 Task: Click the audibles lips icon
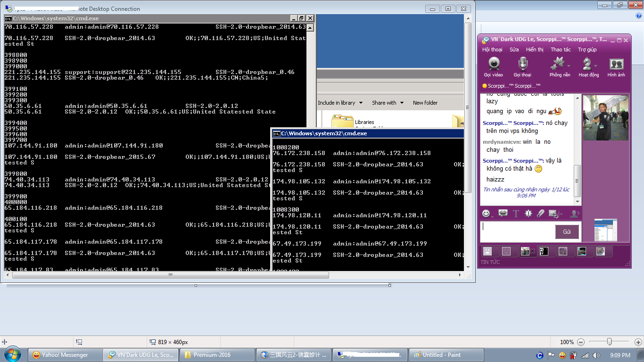[503, 214]
